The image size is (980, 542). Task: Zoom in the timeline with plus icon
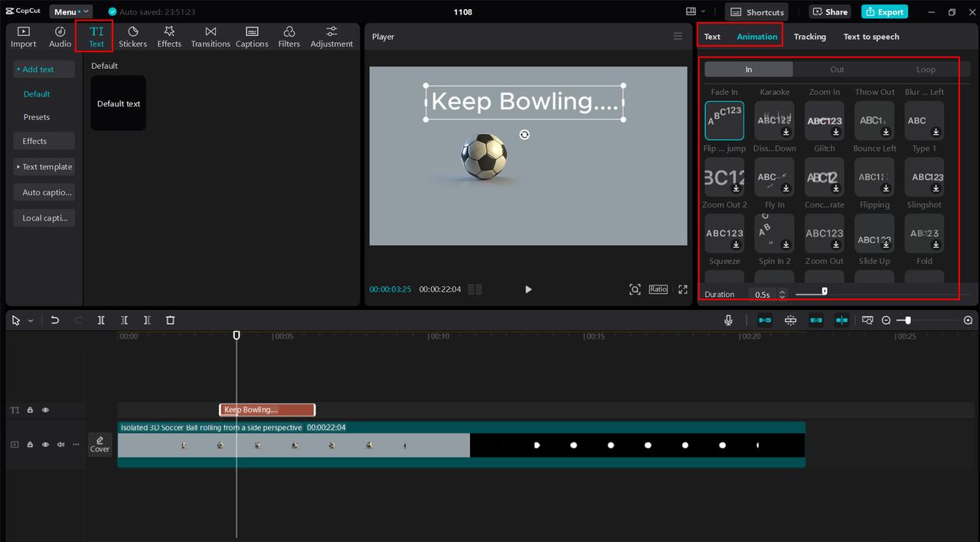point(968,320)
